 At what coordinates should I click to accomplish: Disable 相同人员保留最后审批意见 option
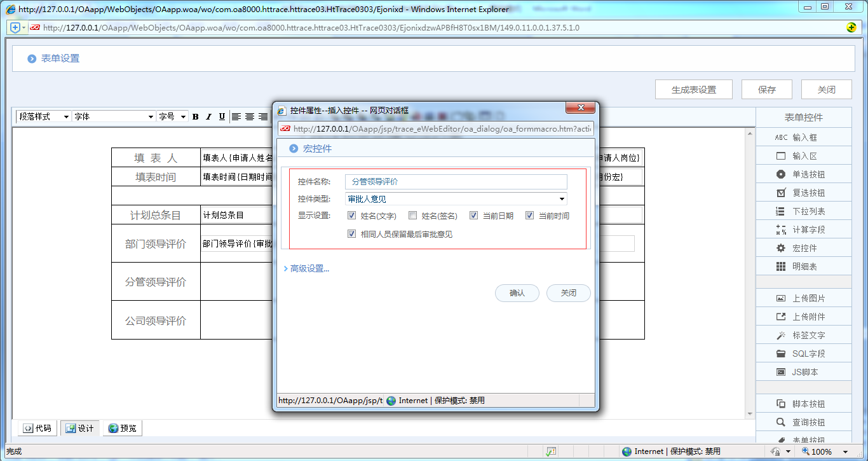click(x=351, y=233)
